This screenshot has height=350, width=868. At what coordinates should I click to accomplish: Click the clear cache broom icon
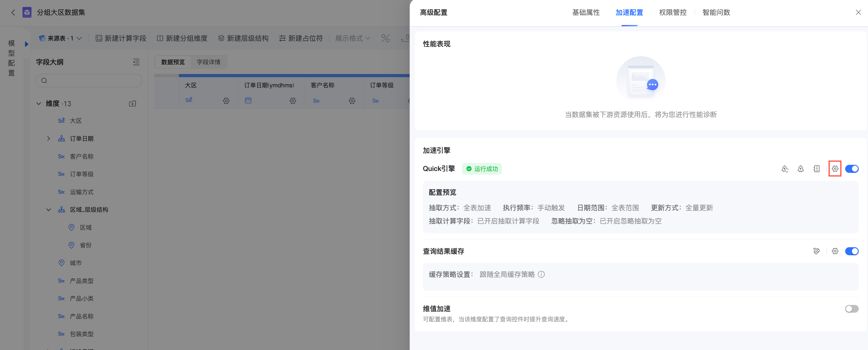[816, 251]
